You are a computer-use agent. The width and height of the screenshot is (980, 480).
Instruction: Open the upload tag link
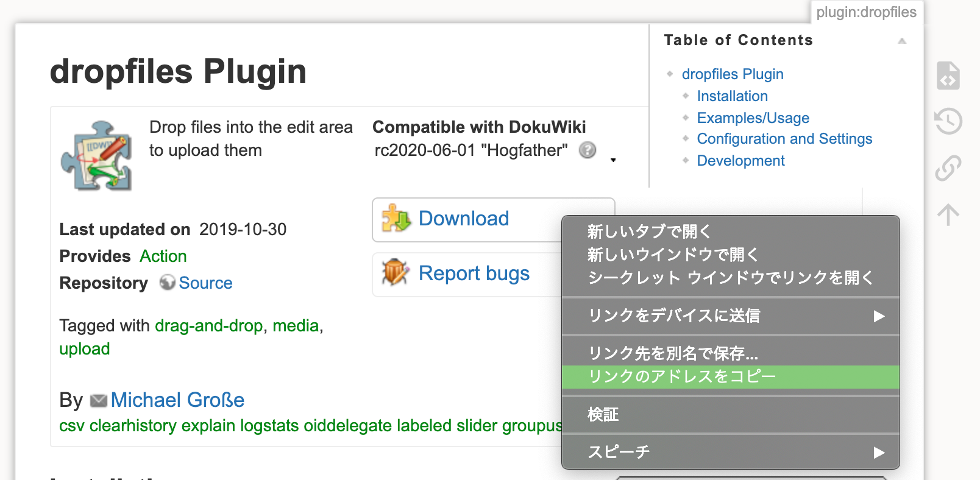coord(85,349)
